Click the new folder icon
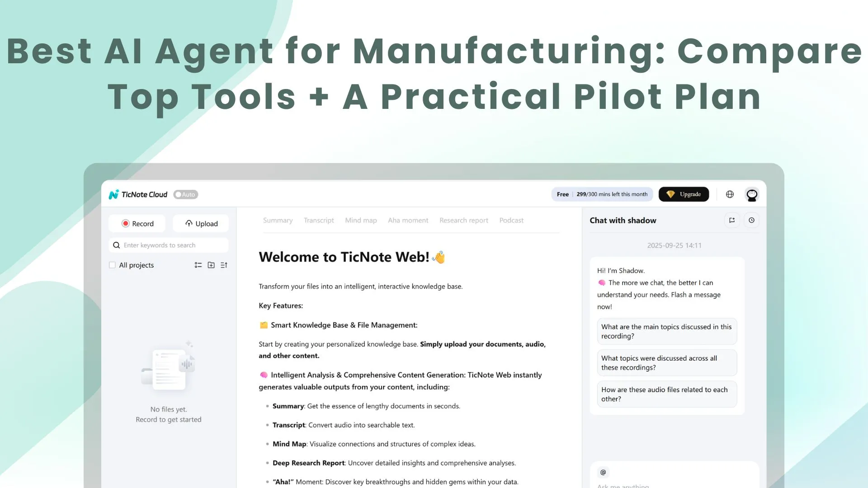The width and height of the screenshot is (868, 488). 211,265
